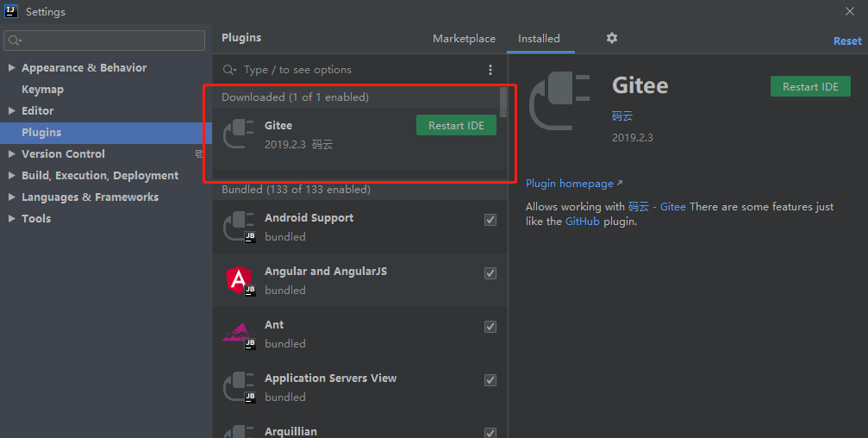Follow the 码云 - Gitee link in the description
The height and width of the screenshot is (438, 868).
pyautogui.click(x=657, y=207)
